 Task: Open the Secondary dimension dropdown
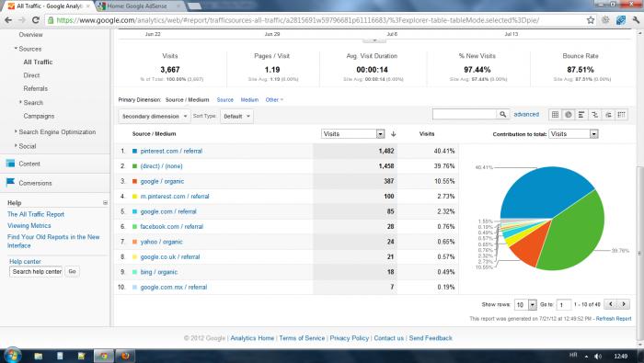155,117
